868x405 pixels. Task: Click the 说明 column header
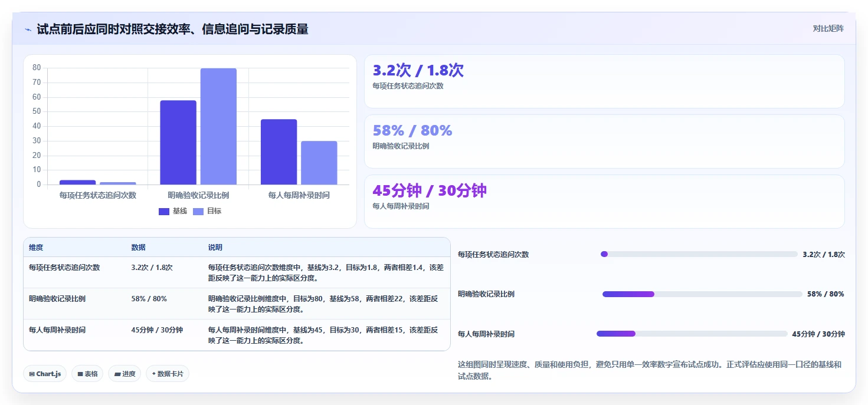[215, 248]
